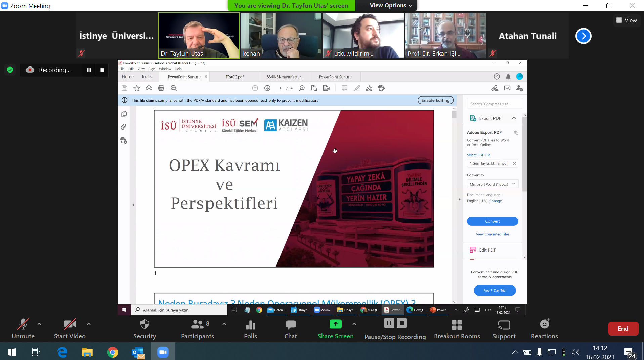The height and width of the screenshot is (360, 644).
Task: Open Google Chrome from Windows taskbar
Action: [112, 352]
